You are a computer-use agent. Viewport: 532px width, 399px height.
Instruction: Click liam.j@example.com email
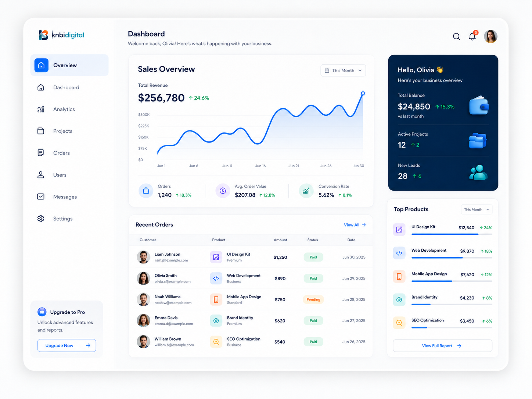(x=171, y=260)
